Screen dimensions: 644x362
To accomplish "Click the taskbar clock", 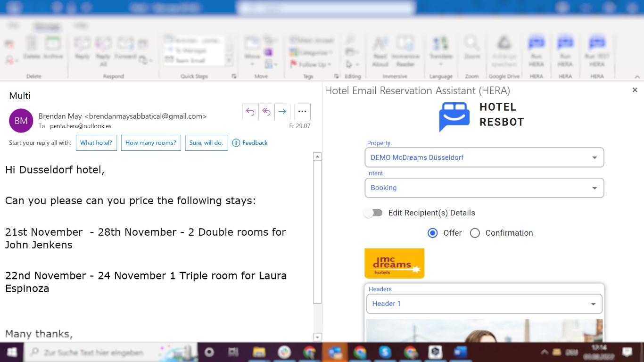I will pos(598,352).
